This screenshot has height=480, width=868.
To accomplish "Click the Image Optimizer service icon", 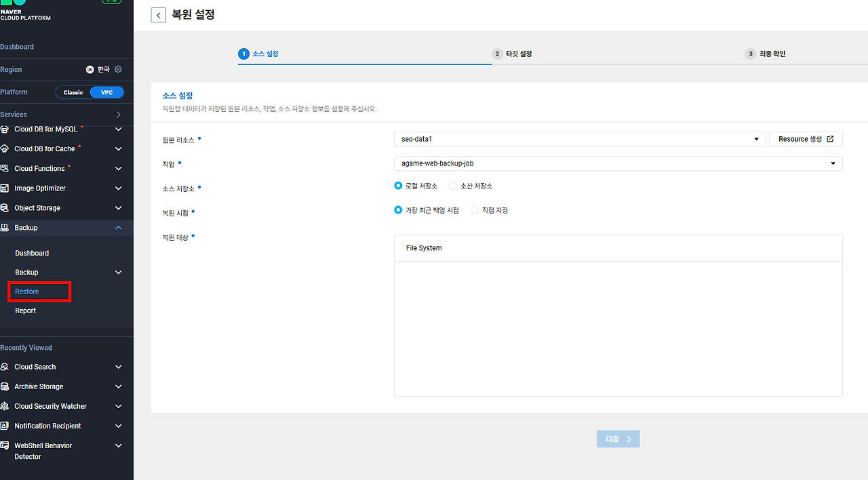I will point(5,188).
